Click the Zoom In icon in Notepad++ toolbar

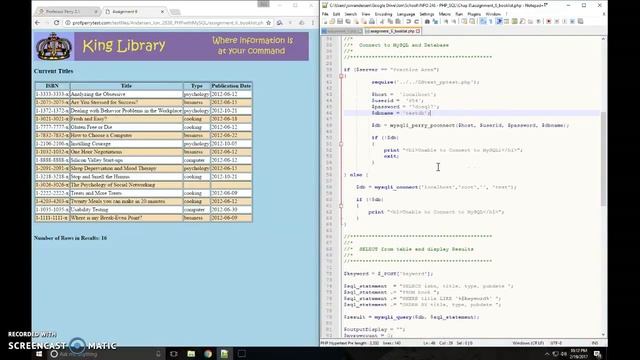[446, 21]
